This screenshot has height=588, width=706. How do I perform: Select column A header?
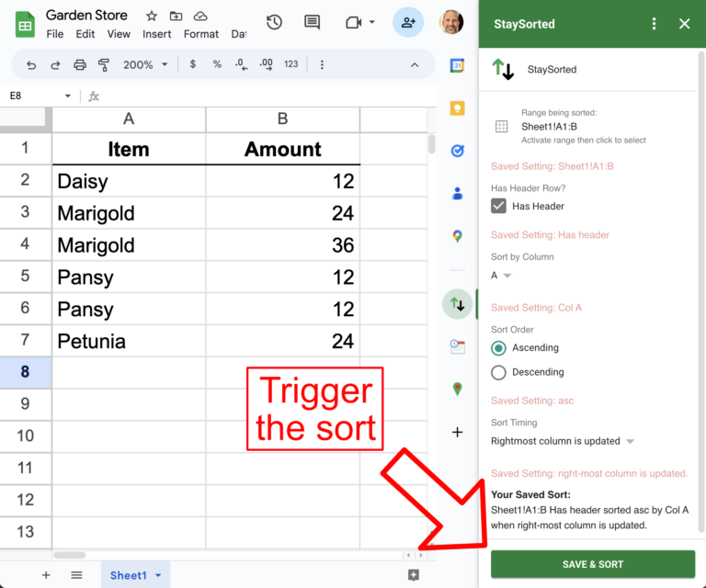tap(129, 119)
